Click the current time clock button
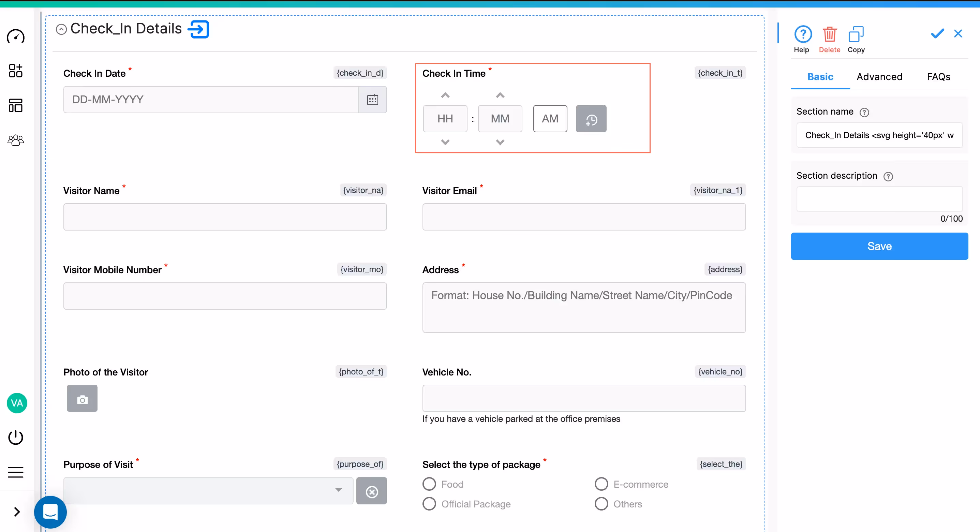The width and height of the screenshot is (980, 532). 591,119
